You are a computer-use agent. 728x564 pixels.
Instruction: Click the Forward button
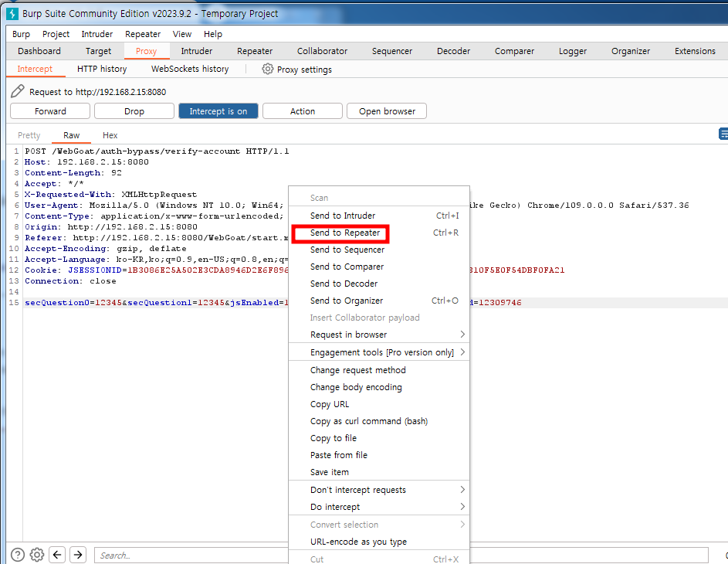(x=50, y=111)
